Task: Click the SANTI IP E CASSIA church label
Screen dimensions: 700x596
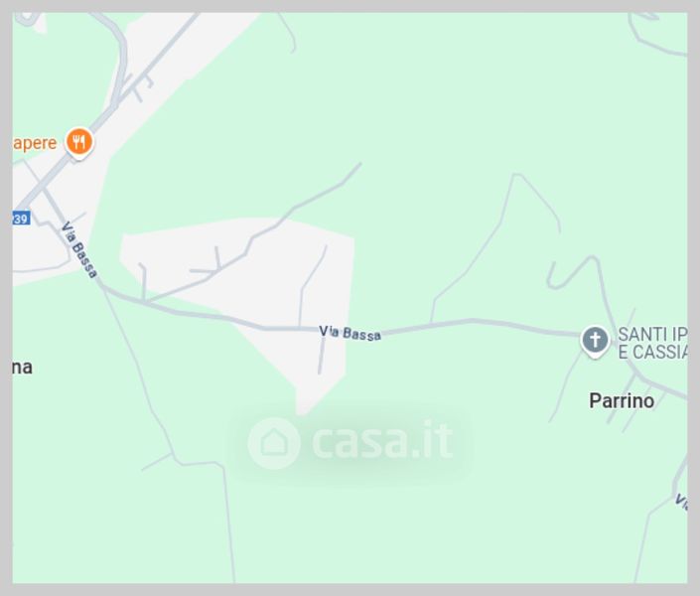Action: click(652, 343)
